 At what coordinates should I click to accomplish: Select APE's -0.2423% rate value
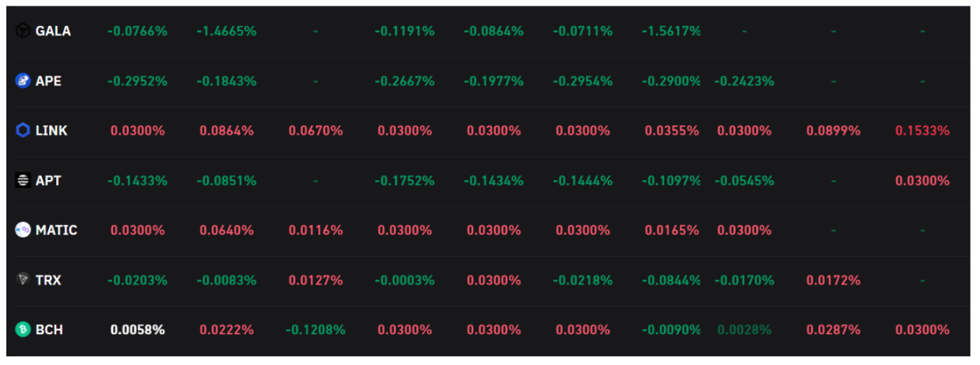[744, 81]
